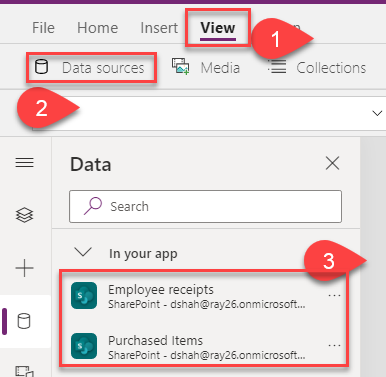The height and width of the screenshot is (377, 386).
Task: Toggle the hamburger menu in left rail
Action: (25, 163)
